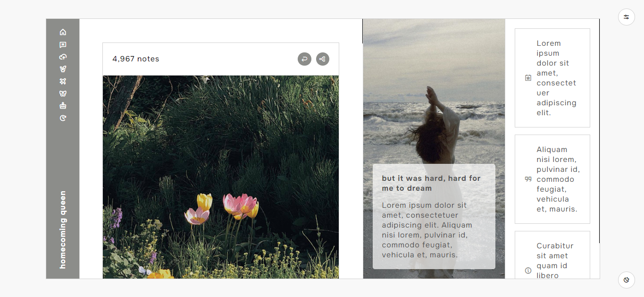
Task: Open the tulip garden photo post
Action: [221, 177]
